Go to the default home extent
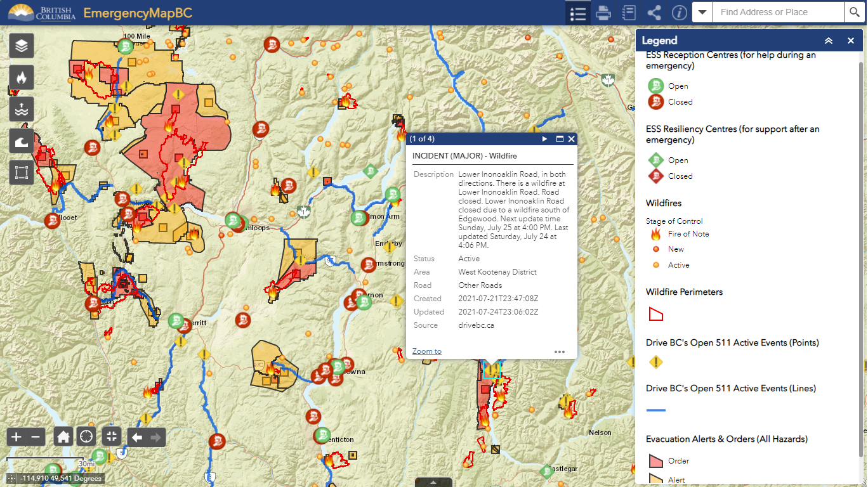This screenshot has height=487, width=868. click(x=63, y=436)
